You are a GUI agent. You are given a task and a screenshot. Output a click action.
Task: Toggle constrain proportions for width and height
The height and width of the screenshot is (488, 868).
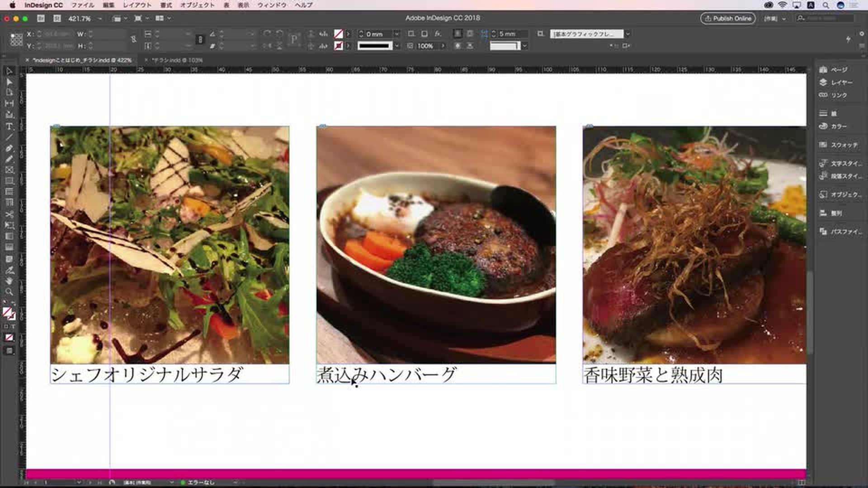coord(133,40)
